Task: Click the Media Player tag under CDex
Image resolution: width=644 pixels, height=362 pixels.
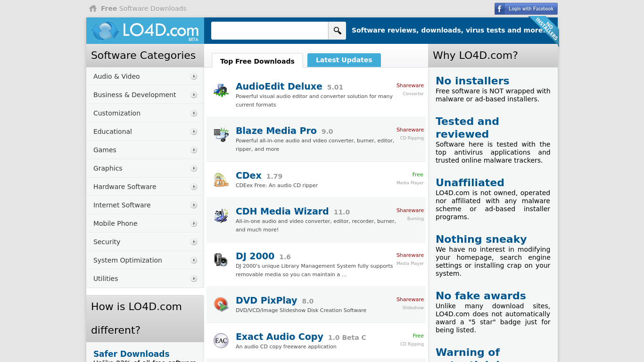Action: [x=410, y=183]
